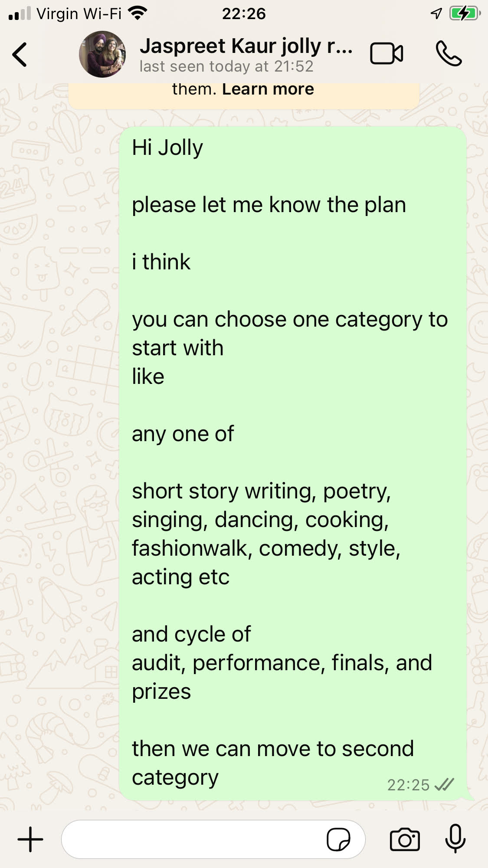Tap the contact name Jaspreet Kaur jolly

[x=246, y=46]
